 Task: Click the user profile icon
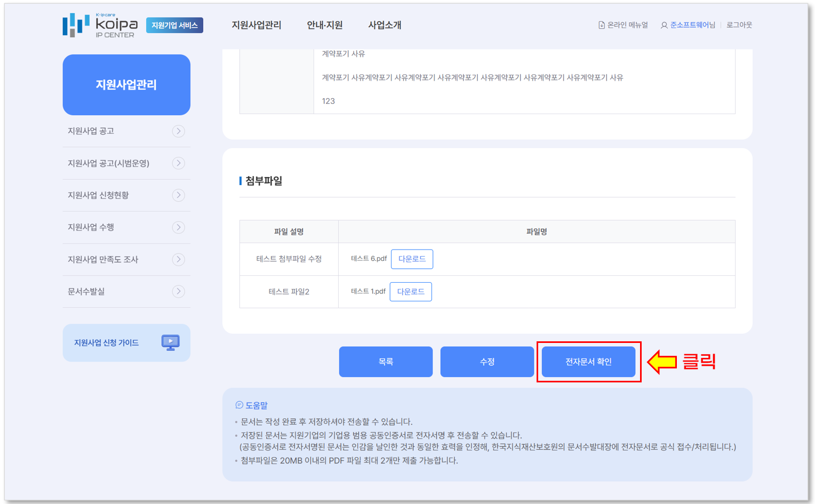664,25
